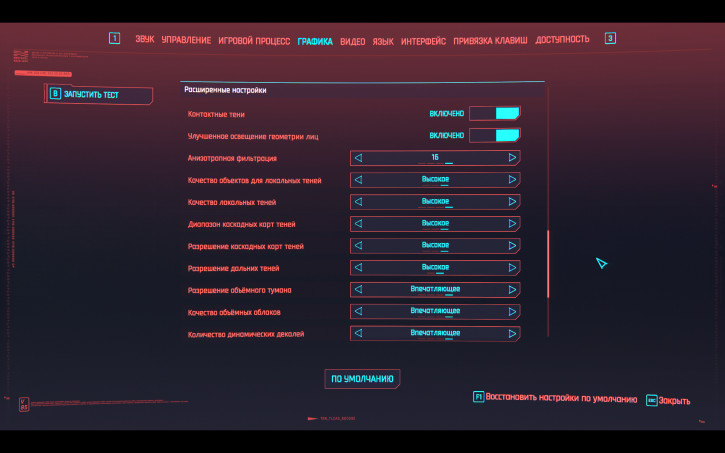Click the Контактные тени label
Screen dimensions: 725x453
coord(216,114)
